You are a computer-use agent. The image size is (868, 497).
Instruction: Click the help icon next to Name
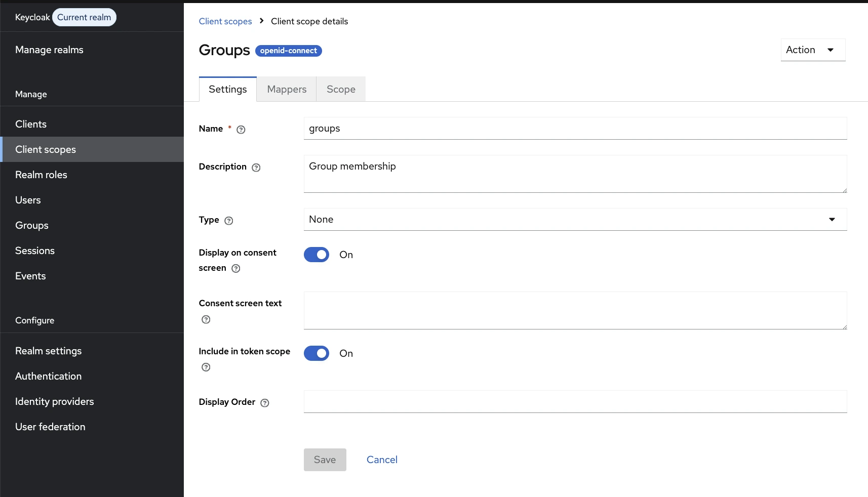click(x=241, y=130)
